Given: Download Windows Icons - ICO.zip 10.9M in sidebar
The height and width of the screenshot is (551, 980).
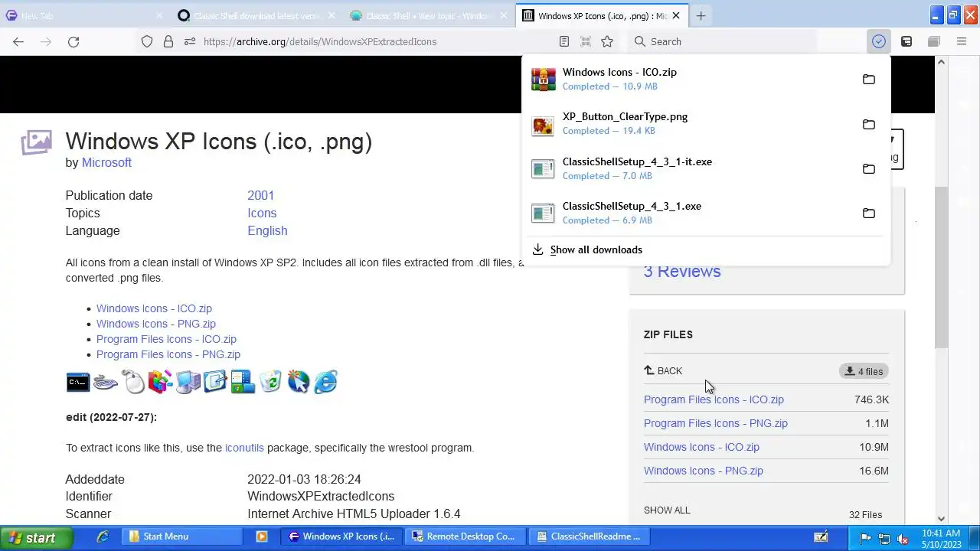Looking at the screenshot, I should (x=701, y=447).
